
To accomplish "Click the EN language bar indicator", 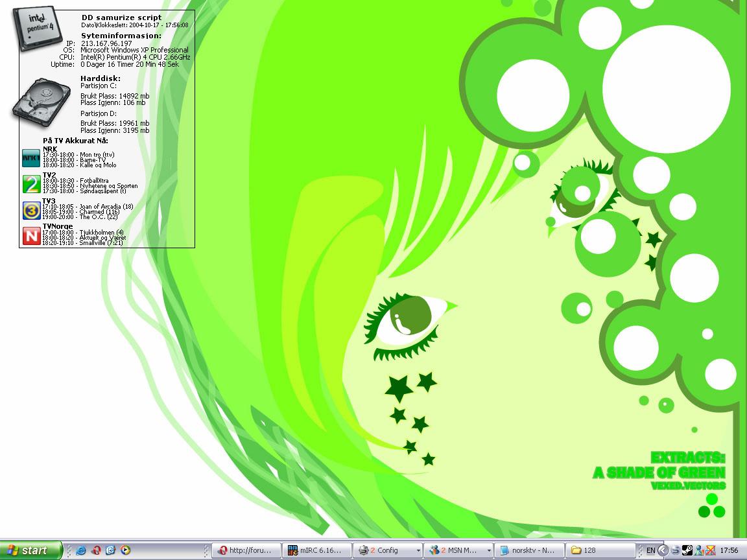I will 650,550.
